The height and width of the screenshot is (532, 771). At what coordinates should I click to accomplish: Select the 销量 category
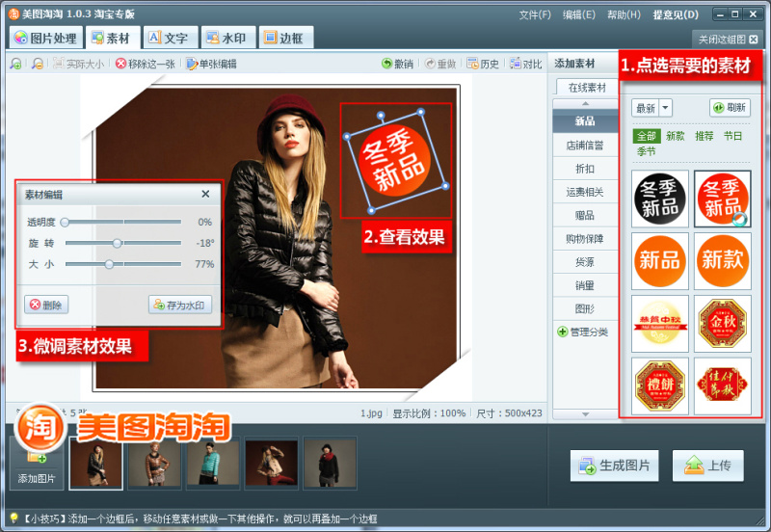[x=585, y=285]
